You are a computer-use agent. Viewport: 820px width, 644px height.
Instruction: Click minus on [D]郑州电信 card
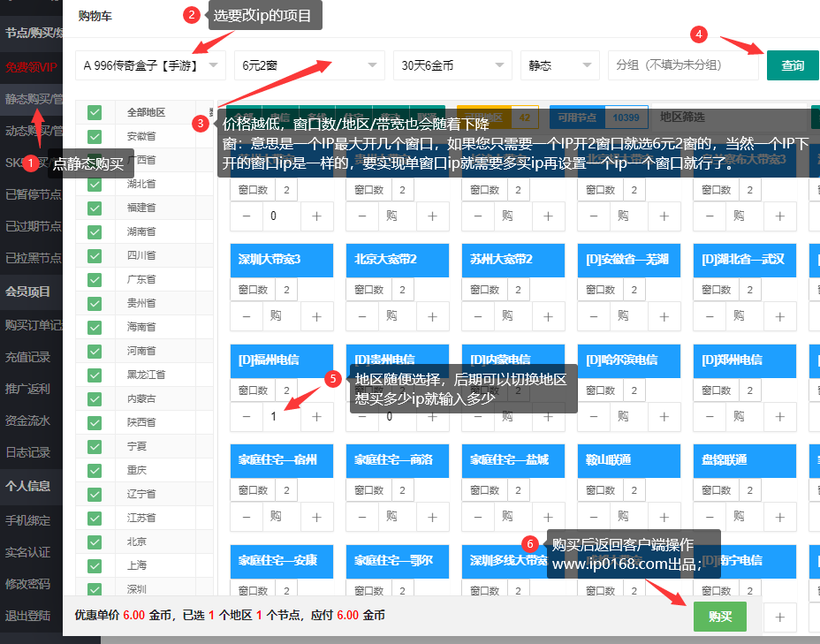coord(710,417)
